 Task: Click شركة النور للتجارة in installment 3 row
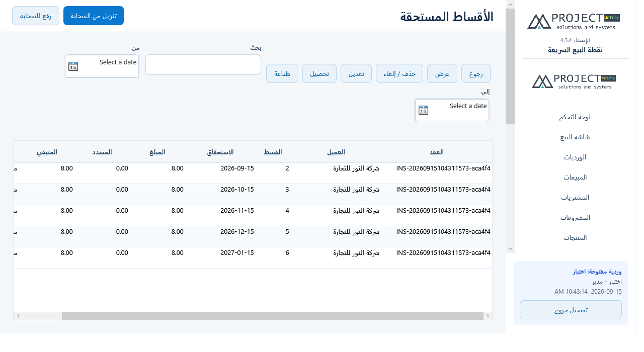tap(357, 190)
